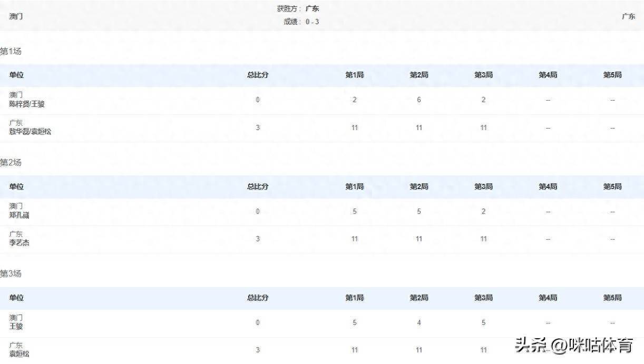The height and width of the screenshot is (364, 644).
Task: Select the 第1场 section heading
Action: pos(11,51)
